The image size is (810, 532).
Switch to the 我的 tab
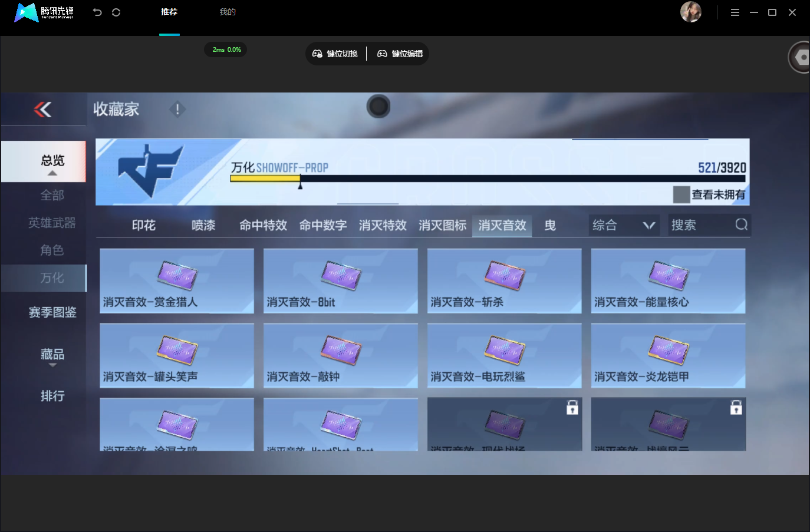[x=228, y=12]
